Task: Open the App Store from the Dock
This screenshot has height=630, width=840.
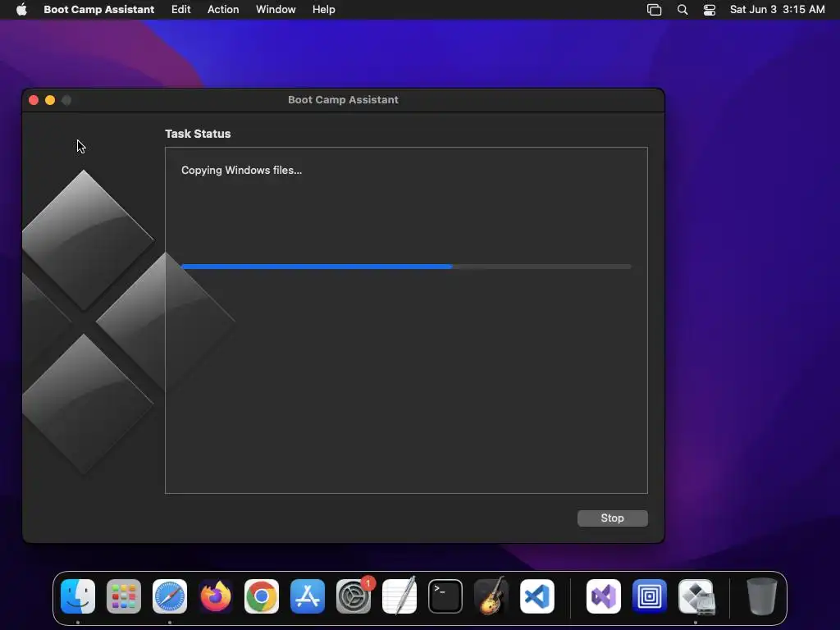Action: click(x=308, y=596)
